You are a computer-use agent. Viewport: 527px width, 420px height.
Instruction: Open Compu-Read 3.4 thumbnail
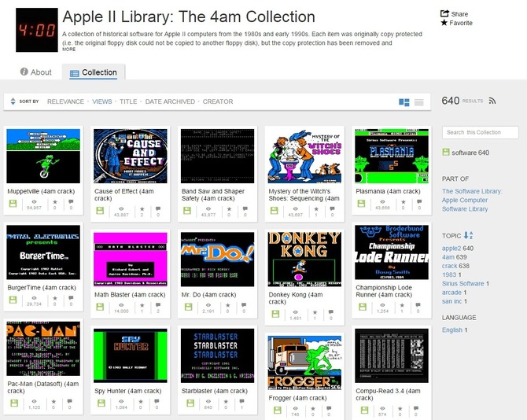tap(392, 356)
